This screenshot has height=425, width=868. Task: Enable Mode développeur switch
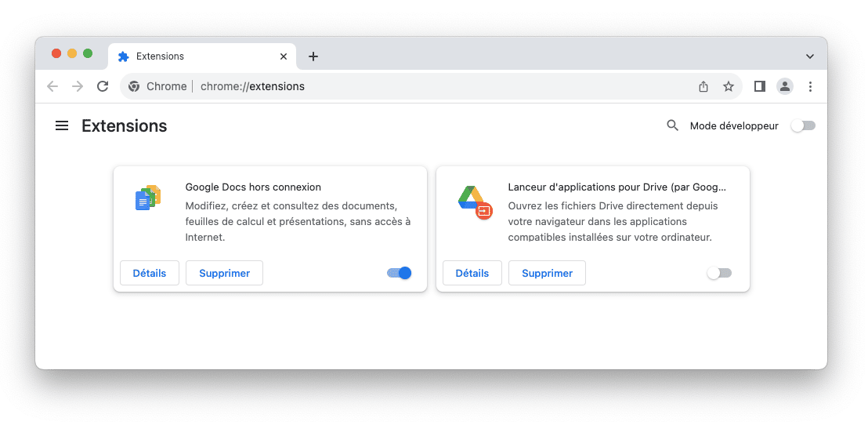click(803, 125)
